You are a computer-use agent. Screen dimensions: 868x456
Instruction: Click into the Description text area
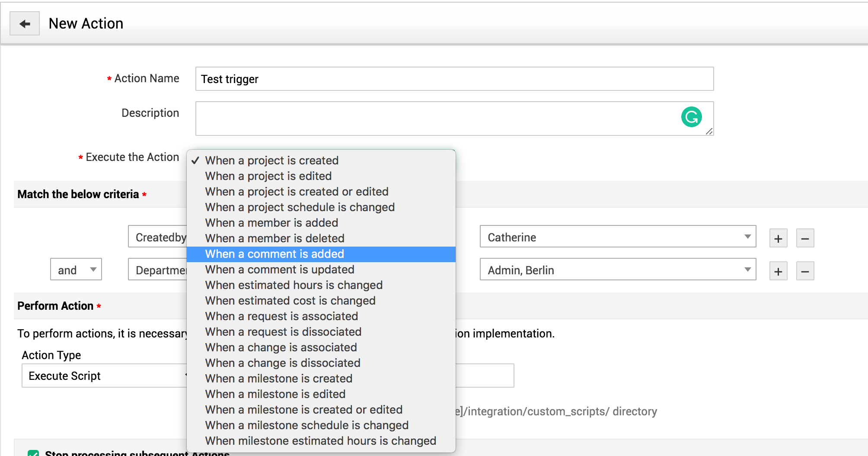[432, 119]
